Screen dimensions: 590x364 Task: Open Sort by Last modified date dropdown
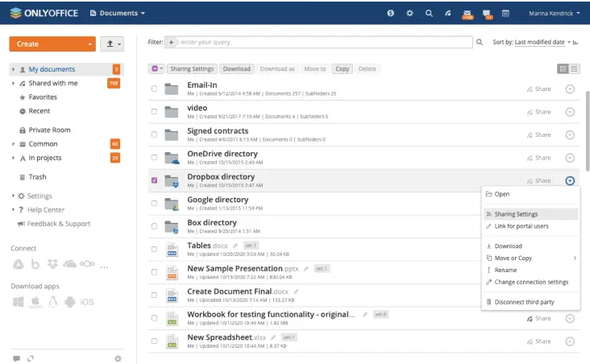[x=542, y=42]
